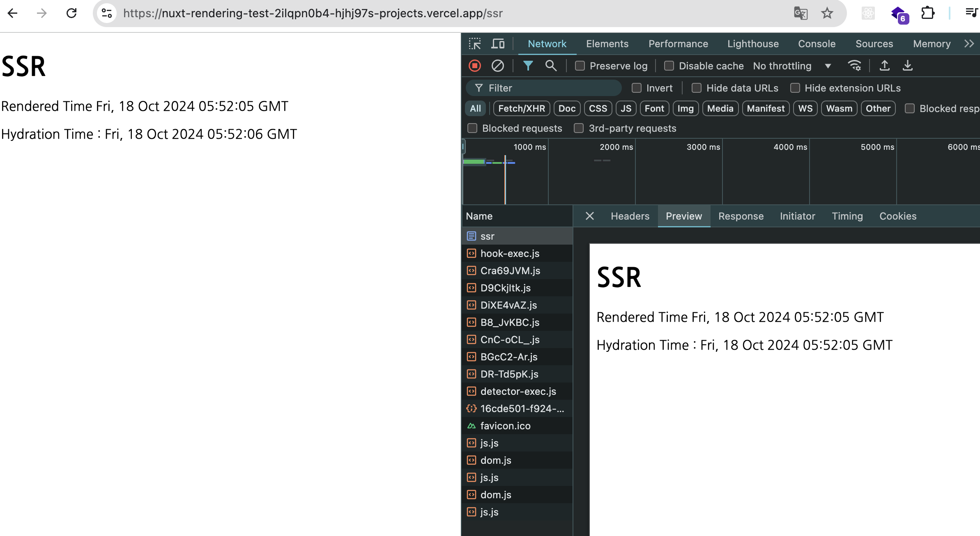Image resolution: width=980 pixels, height=536 pixels.
Task: Open the media control playlist icon
Action: tap(971, 13)
